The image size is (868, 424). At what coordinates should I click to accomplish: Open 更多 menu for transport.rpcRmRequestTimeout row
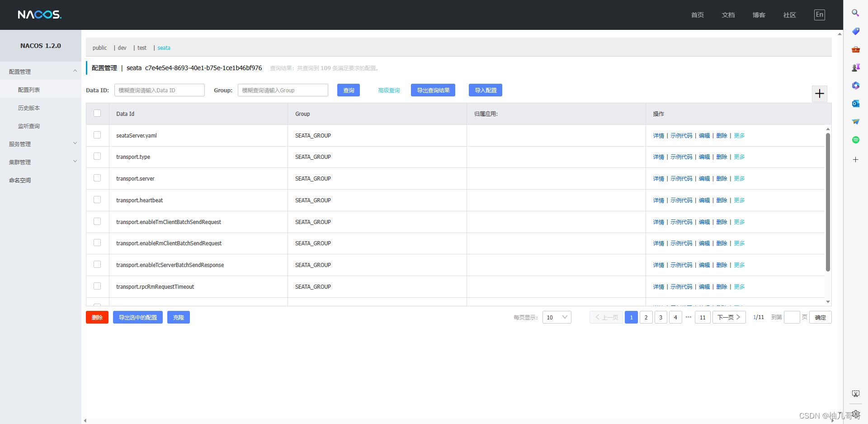point(739,287)
